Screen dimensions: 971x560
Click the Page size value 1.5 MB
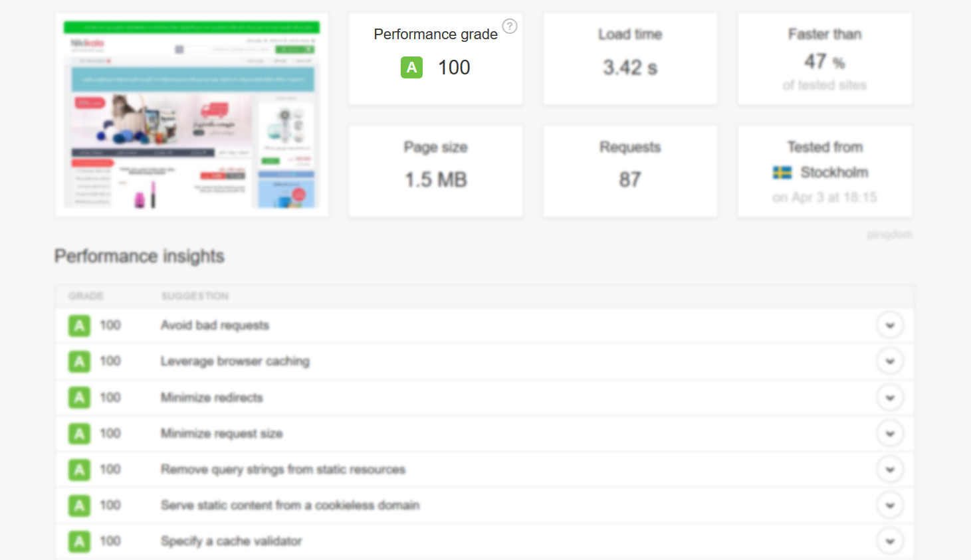(436, 179)
